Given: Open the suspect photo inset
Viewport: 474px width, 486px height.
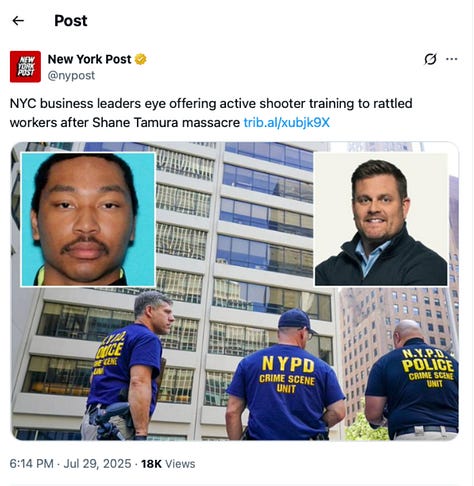Looking at the screenshot, I should (x=88, y=219).
